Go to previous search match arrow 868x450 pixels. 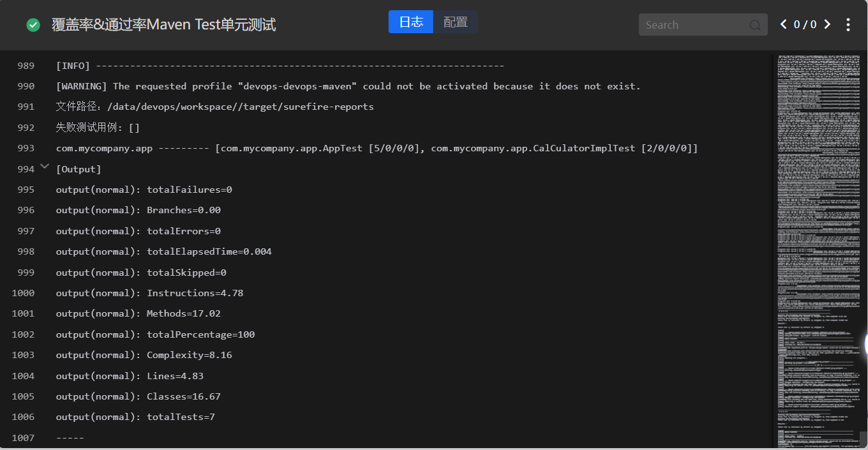[x=783, y=25]
